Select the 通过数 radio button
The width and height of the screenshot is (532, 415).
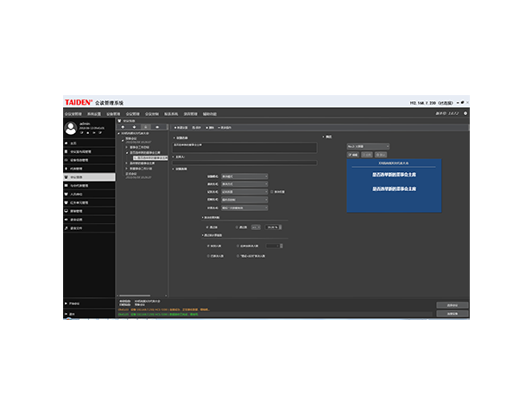coord(237,227)
